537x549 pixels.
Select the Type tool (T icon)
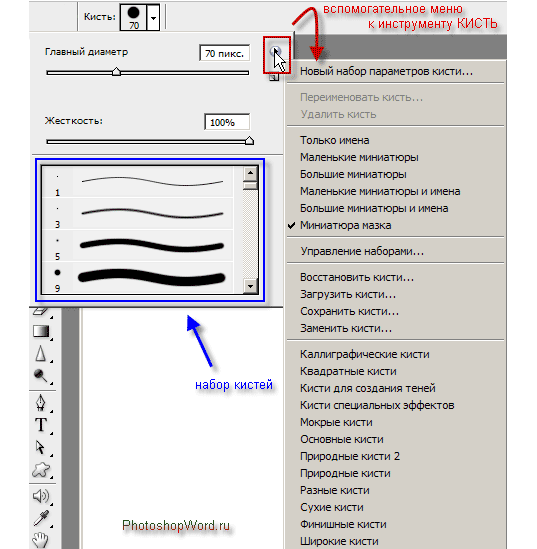point(41,425)
